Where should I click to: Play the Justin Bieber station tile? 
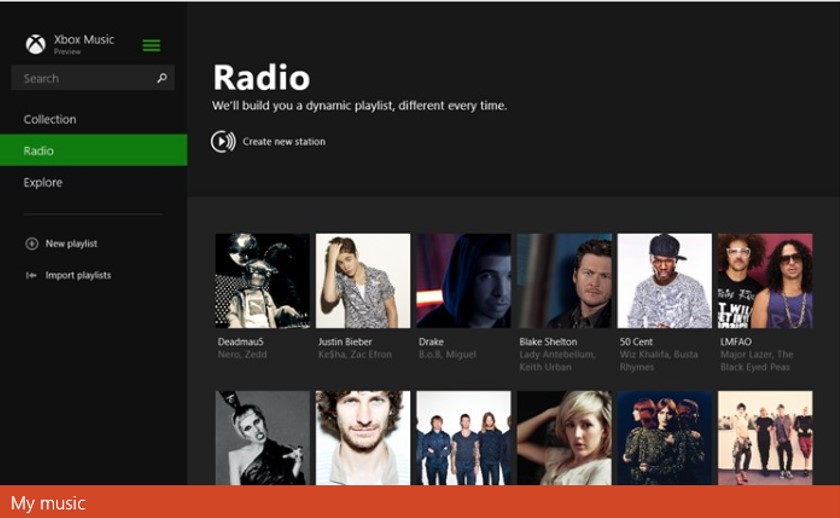tap(363, 281)
